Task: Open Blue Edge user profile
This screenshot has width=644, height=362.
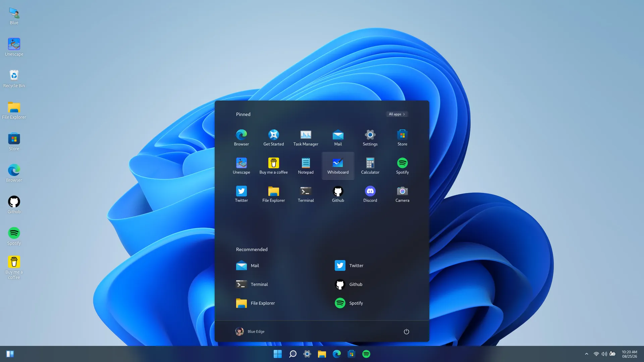Action: coord(250,331)
